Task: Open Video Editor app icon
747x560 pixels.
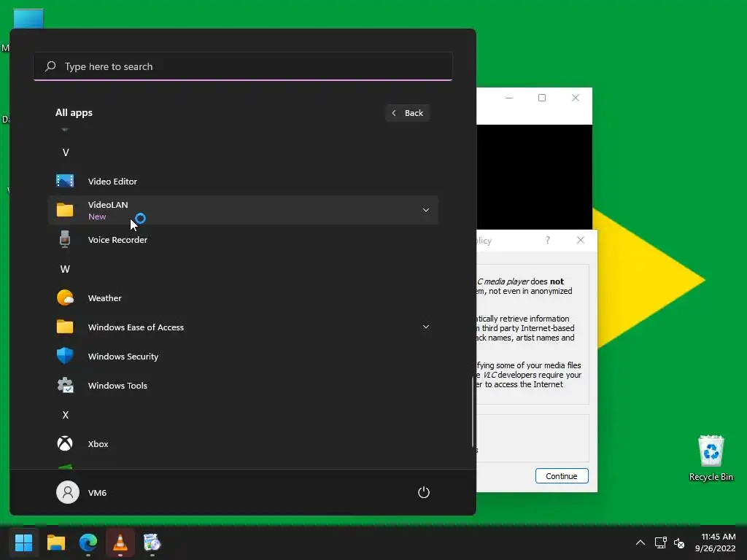Action: tap(65, 181)
